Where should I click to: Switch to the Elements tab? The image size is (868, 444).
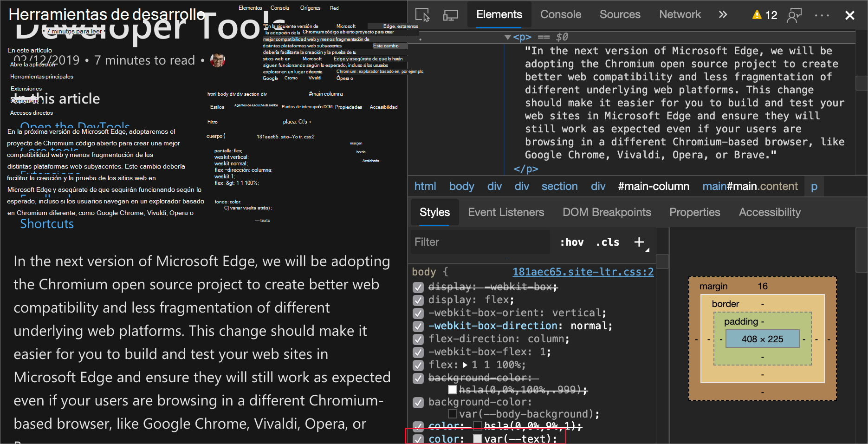[x=499, y=14]
